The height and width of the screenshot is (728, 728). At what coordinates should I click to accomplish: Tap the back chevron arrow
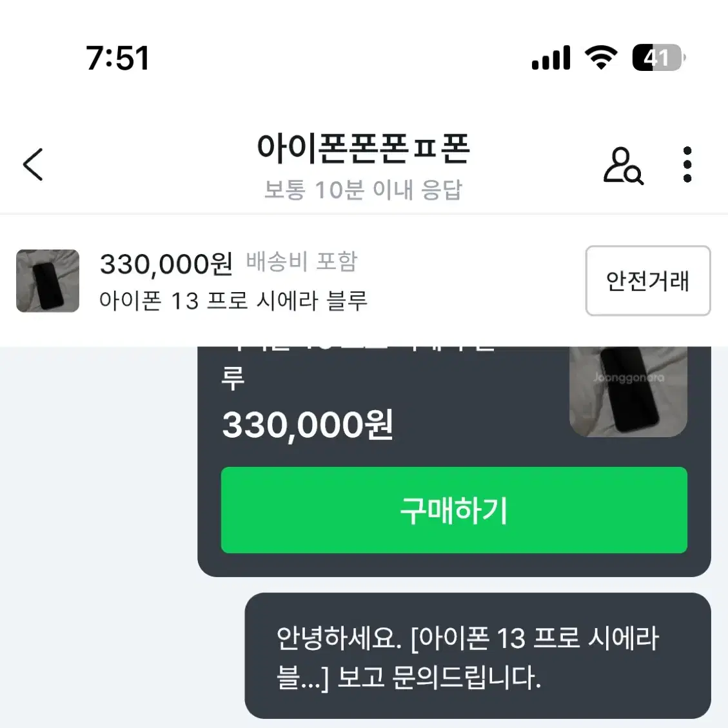tap(33, 164)
